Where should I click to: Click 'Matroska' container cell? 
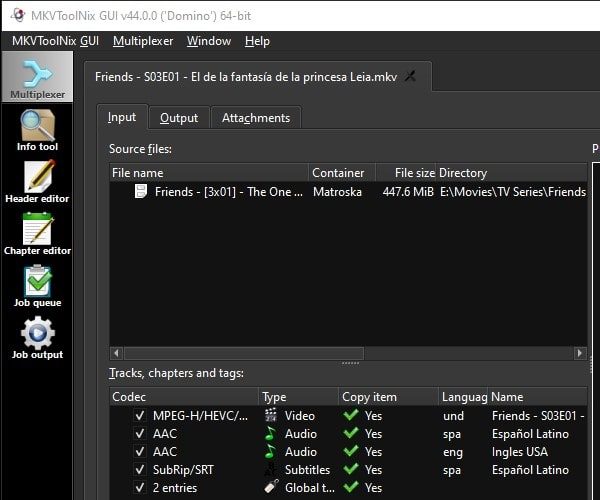(x=337, y=192)
